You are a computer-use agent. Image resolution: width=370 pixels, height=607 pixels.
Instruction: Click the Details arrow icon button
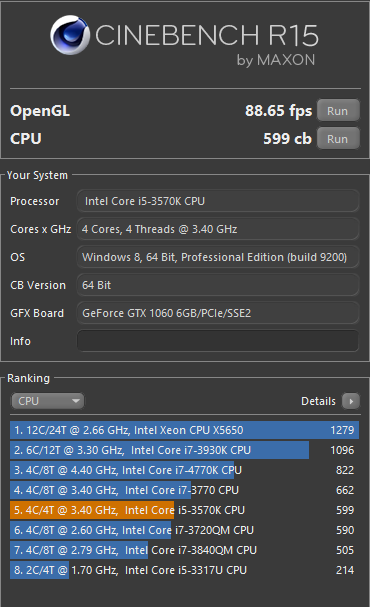point(351,401)
